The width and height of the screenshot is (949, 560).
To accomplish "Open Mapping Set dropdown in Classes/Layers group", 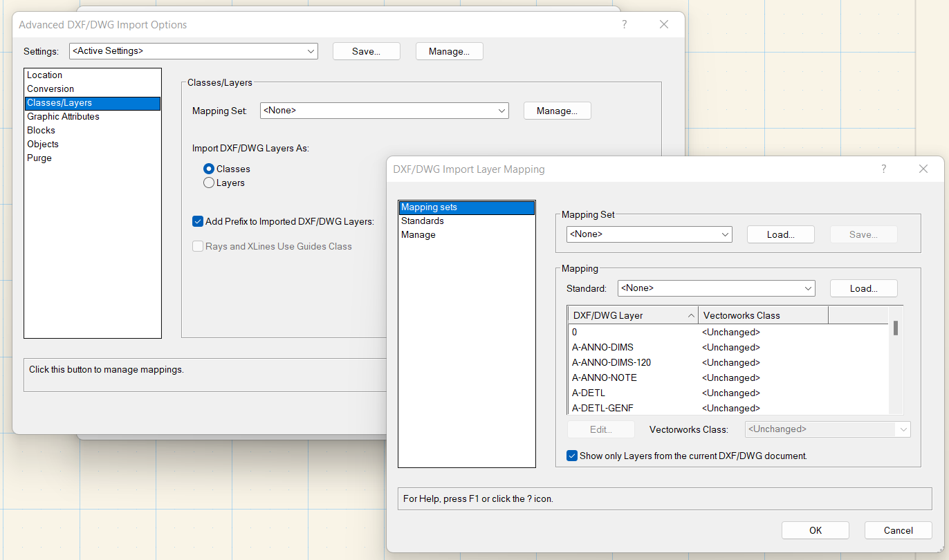I will (x=384, y=111).
